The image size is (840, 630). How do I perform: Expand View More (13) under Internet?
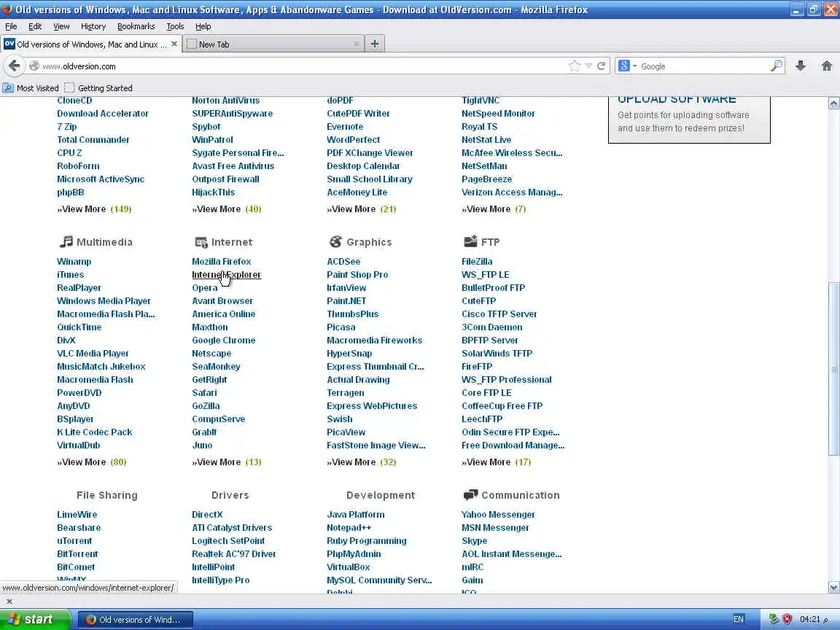coord(227,462)
